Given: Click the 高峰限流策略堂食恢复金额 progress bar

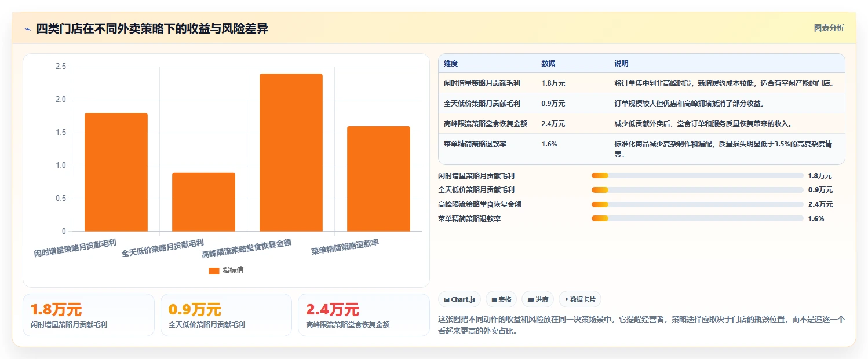Looking at the screenshot, I should (697, 204).
